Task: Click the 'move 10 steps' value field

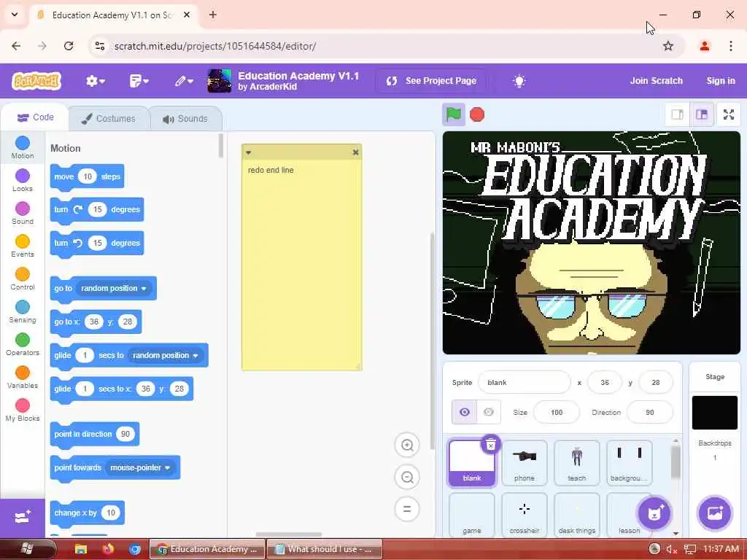Action: pyautogui.click(x=88, y=176)
